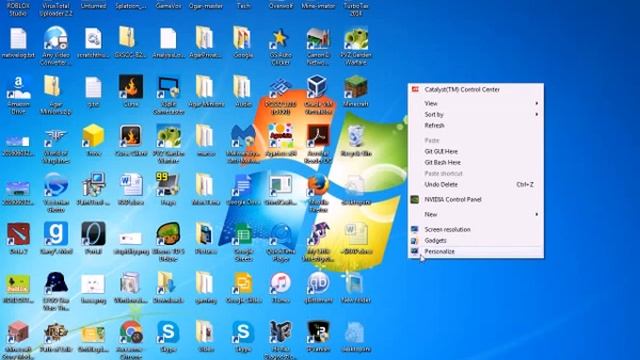Select the Google Chrome shortcut icon
The height and width of the screenshot is (360, 640).
coord(131,332)
